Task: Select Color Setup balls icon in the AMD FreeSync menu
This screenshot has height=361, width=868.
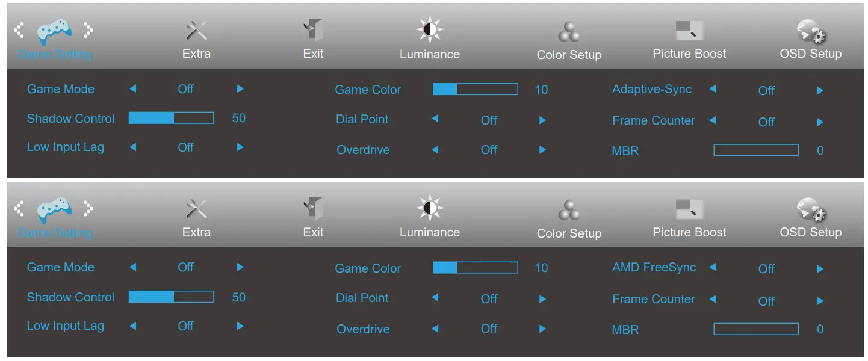Action: click(569, 209)
